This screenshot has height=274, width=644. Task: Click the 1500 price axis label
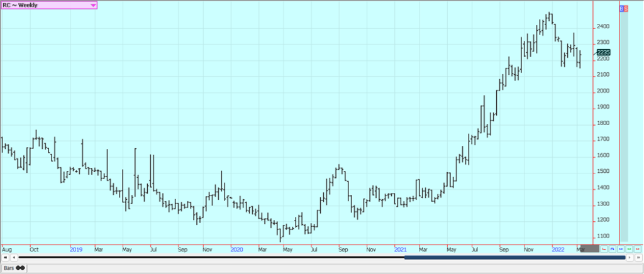[604, 172]
